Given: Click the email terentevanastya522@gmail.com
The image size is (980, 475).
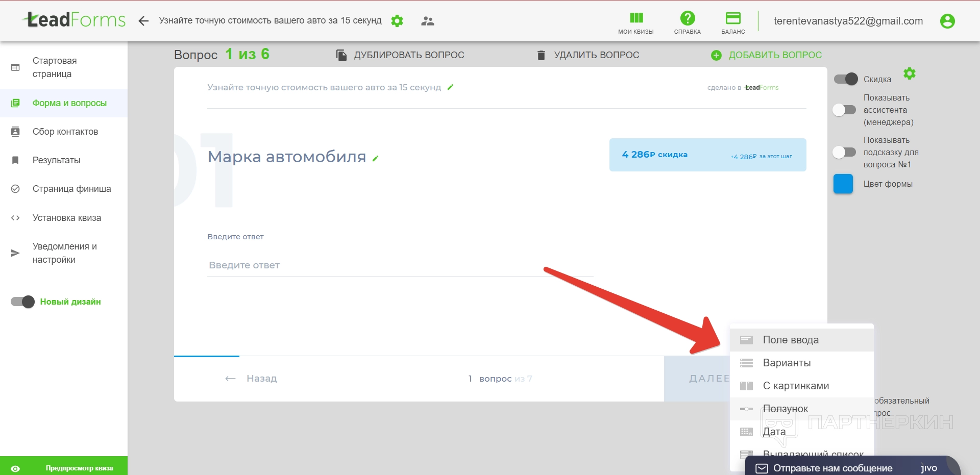Looking at the screenshot, I should tap(848, 21).
